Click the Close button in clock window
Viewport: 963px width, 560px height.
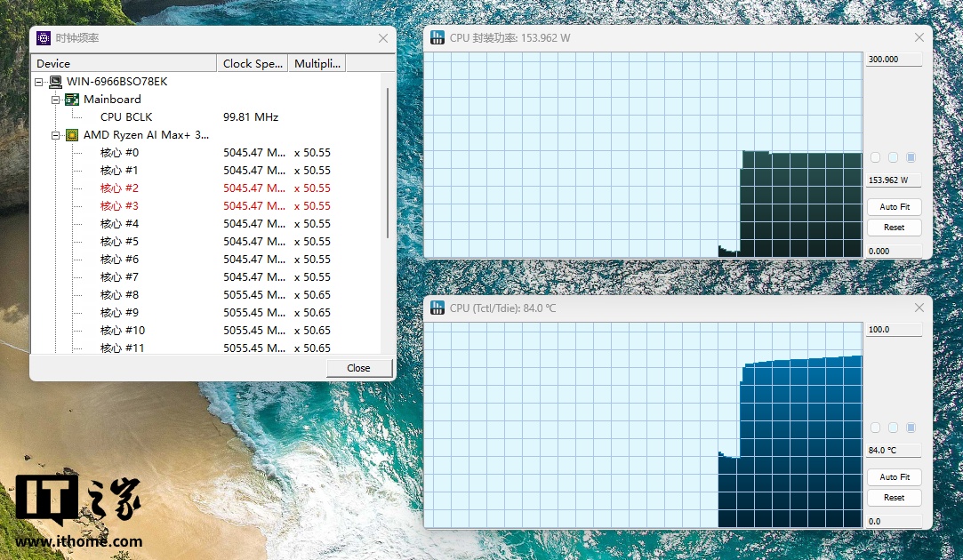(x=358, y=368)
